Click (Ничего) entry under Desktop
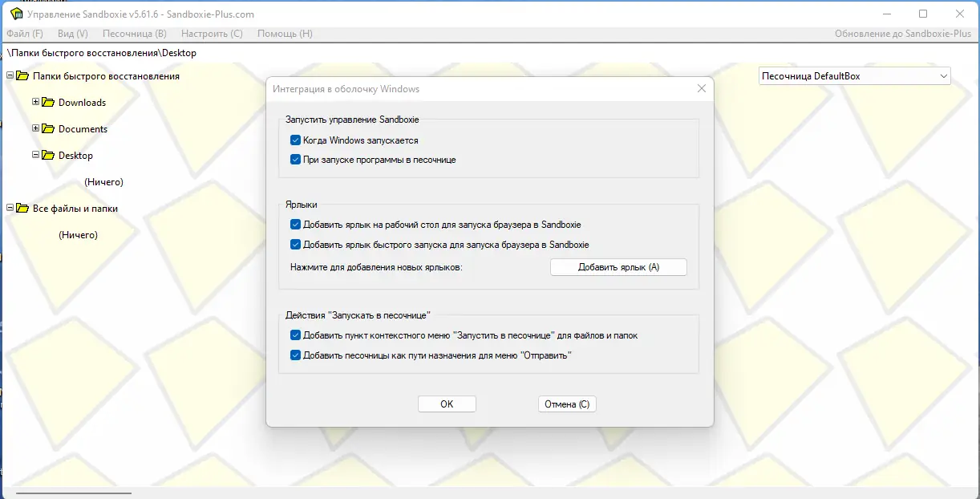The height and width of the screenshot is (499, 980). click(x=103, y=182)
